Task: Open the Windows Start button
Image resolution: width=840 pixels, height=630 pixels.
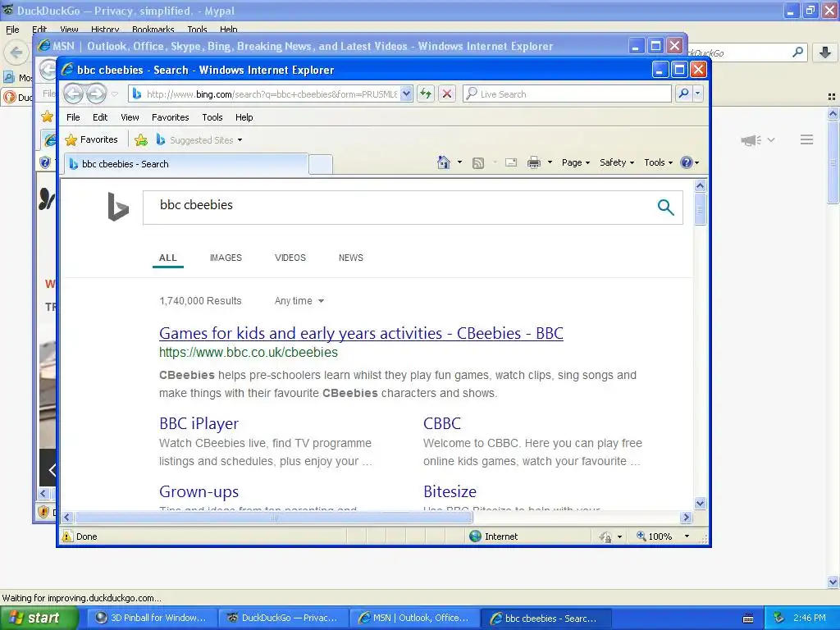Action: 39,618
